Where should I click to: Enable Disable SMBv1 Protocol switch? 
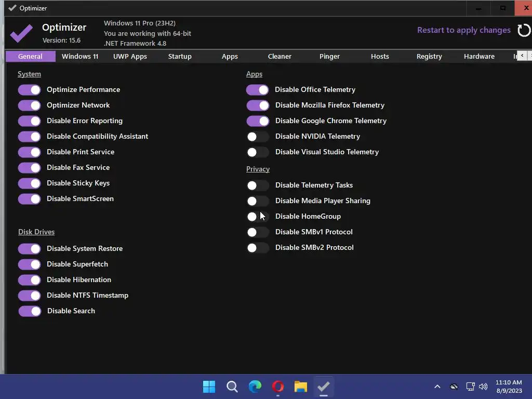(x=258, y=232)
